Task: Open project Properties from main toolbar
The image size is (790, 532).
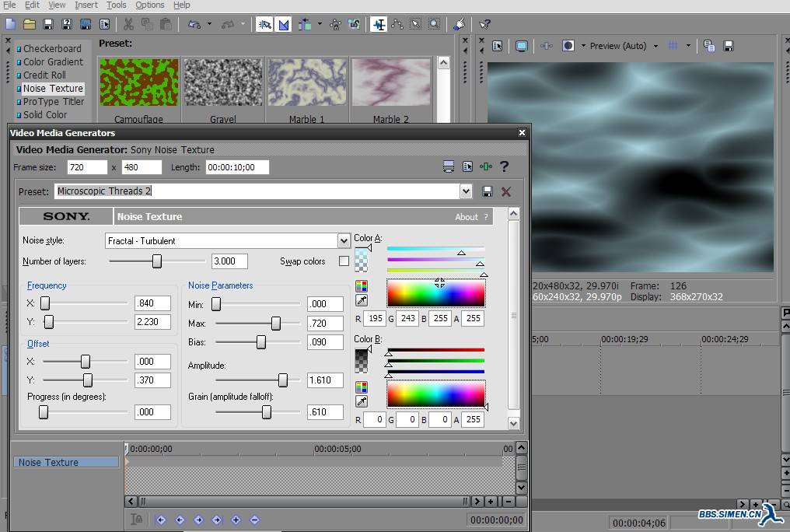Action: tap(104, 23)
